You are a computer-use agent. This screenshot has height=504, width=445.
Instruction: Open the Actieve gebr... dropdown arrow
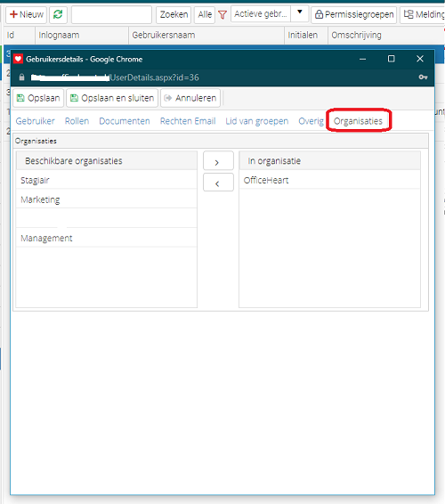point(299,12)
